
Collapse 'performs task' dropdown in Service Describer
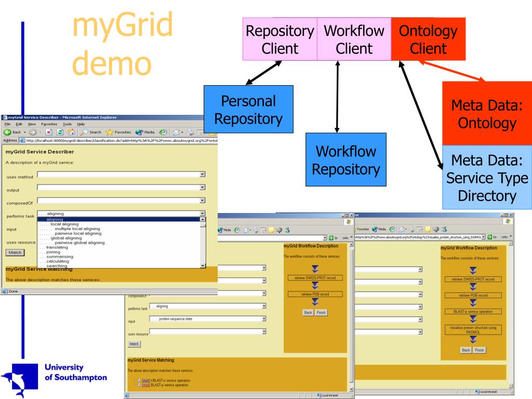[x=202, y=214]
